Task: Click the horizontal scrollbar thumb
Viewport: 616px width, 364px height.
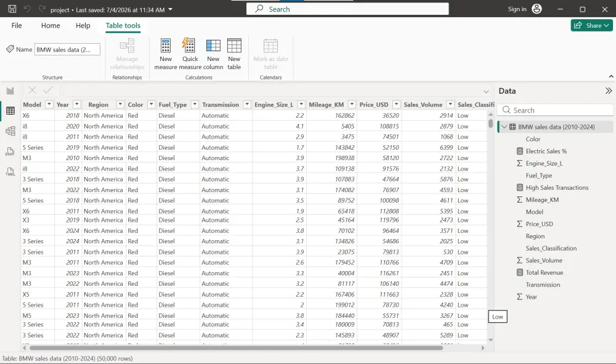Action: click(236, 347)
